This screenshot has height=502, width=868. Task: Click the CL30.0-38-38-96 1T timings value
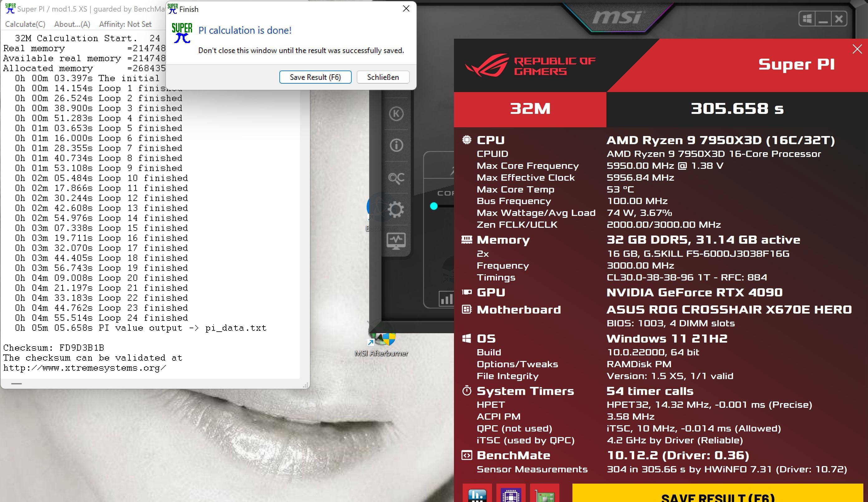pos(687,278)
